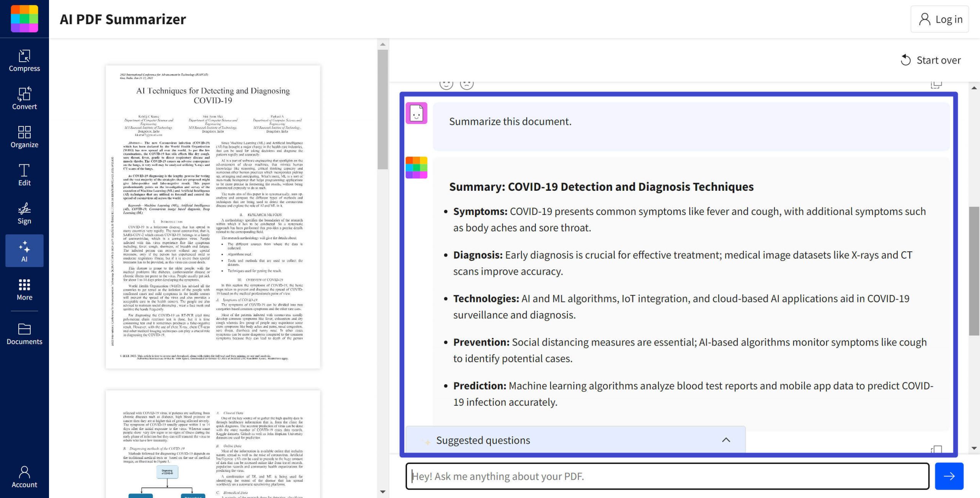This screenshot has width=980, height=498.
Task: Click the chat panel scroll down arrow
Action: click(x=974, y=448)
